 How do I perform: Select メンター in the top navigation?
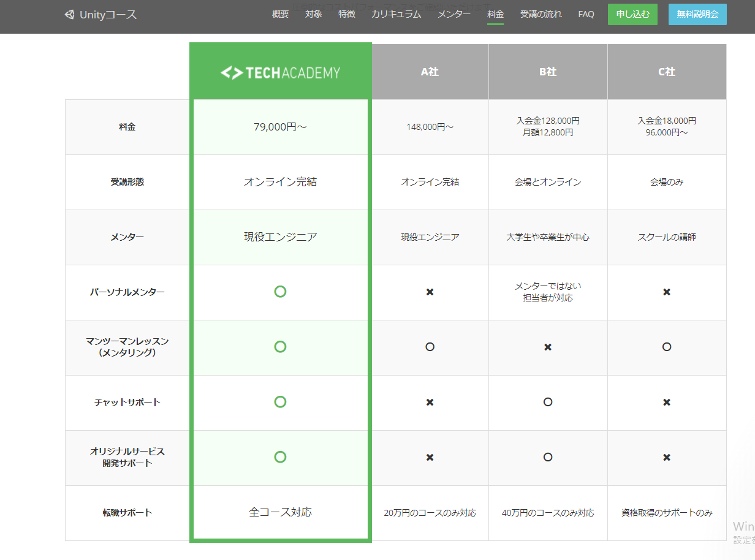click(x=454, y=14)
